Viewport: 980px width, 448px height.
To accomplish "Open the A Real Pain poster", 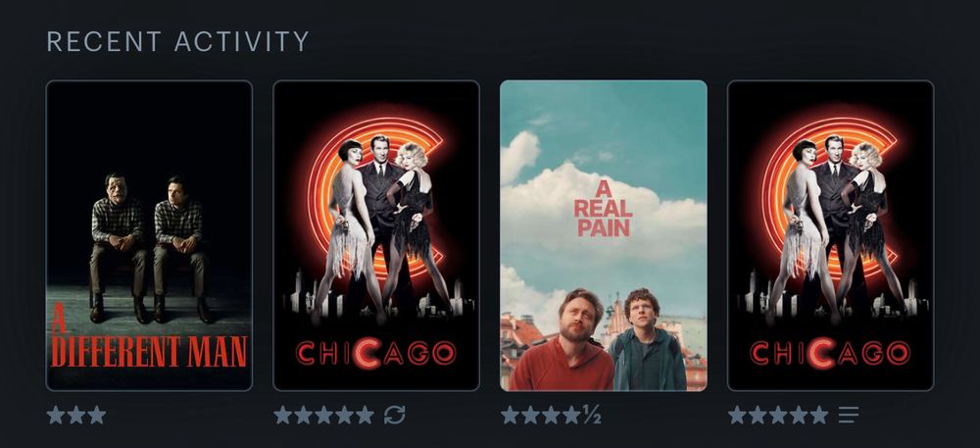I will pyautogui.click(x=603, y=235).
